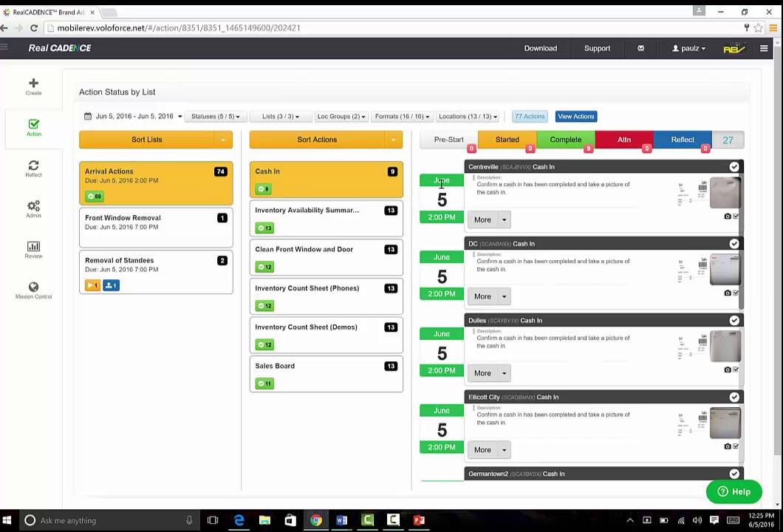Click small checkbox icon on Dulles card
Screen dimensions: 783x532
point(736,369)
